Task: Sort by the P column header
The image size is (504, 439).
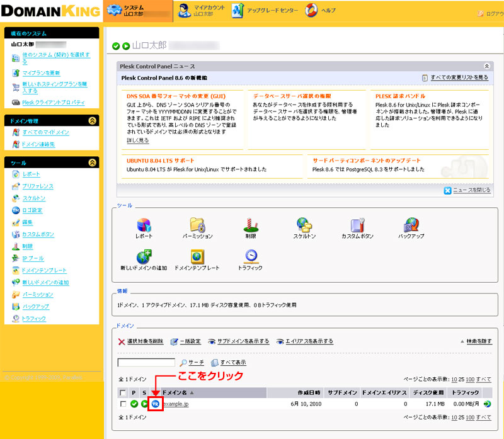Action: click(x=134, y=393)
